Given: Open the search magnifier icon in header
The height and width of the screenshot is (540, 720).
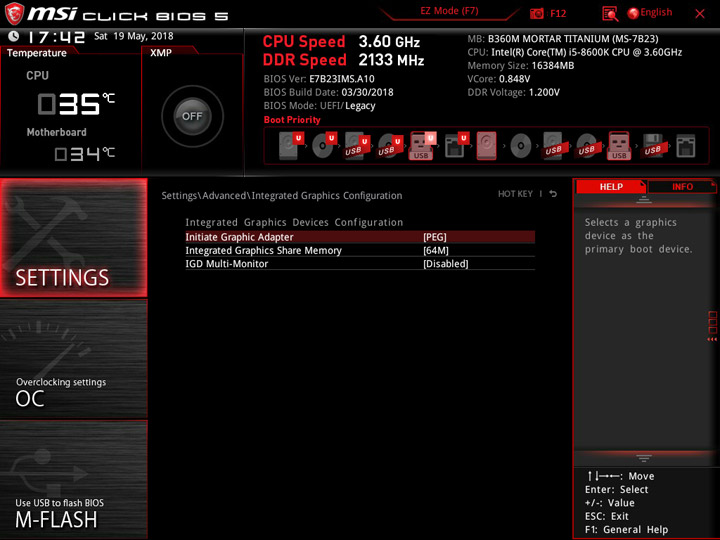Looking at the screenshot, I should coord(610,14).
